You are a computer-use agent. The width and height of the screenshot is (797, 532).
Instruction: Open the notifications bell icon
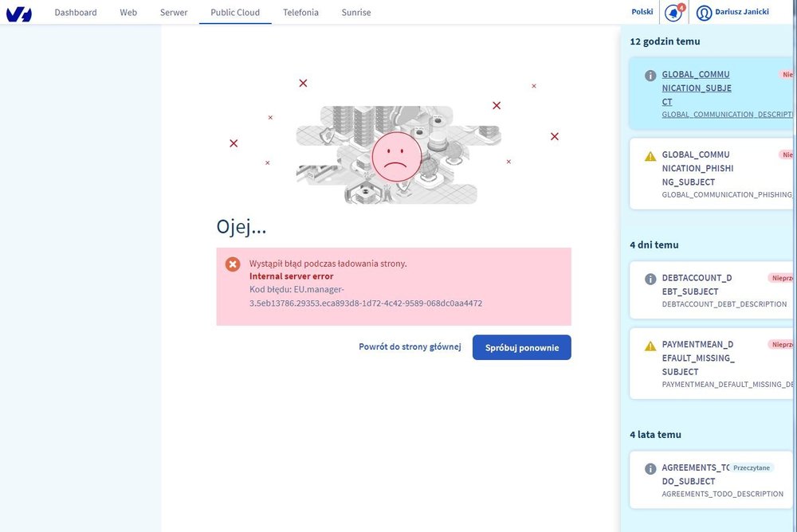click(x=673, y=14)
